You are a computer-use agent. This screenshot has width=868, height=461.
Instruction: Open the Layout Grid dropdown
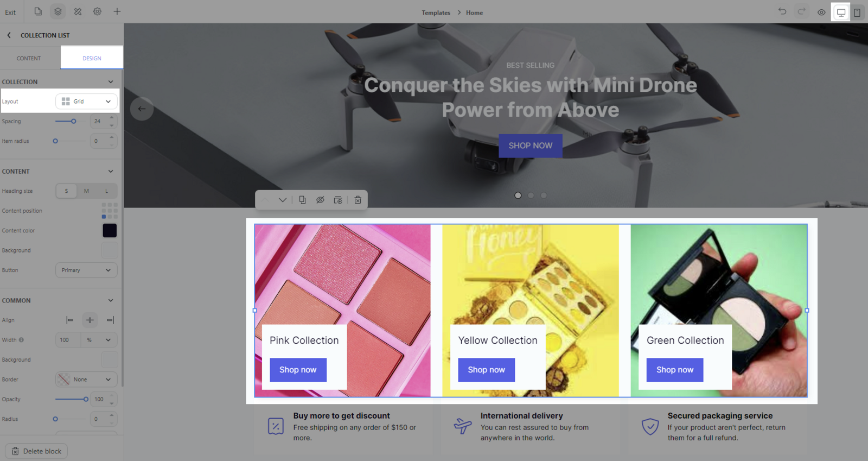pyautogui.click(x=86, y=102)
